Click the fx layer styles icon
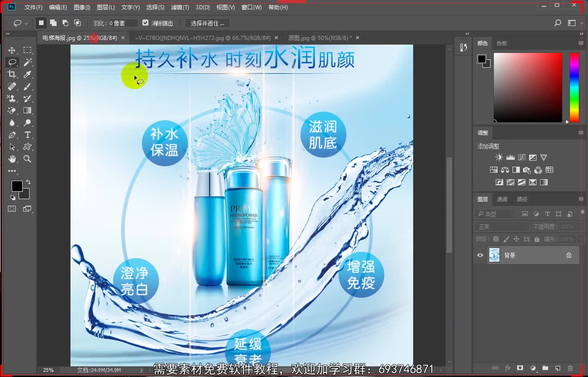The width and height of the screenshot is (588, 377). click(507, 368)
